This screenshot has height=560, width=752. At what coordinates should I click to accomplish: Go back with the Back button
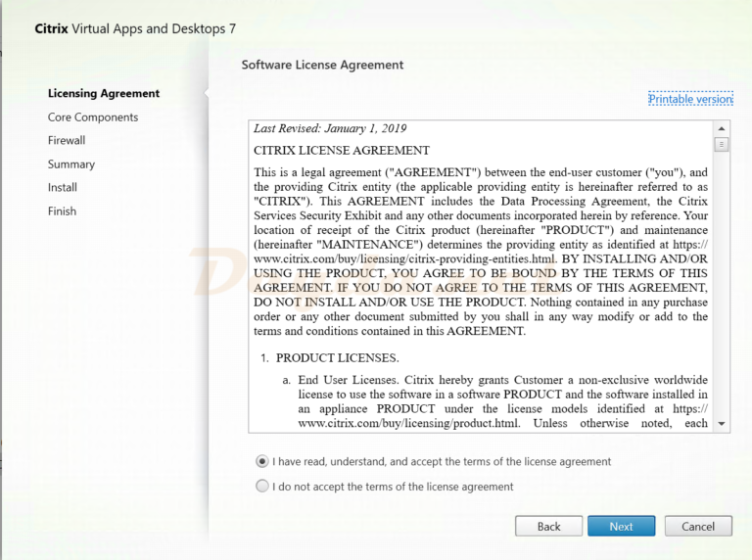pos(548,526)
